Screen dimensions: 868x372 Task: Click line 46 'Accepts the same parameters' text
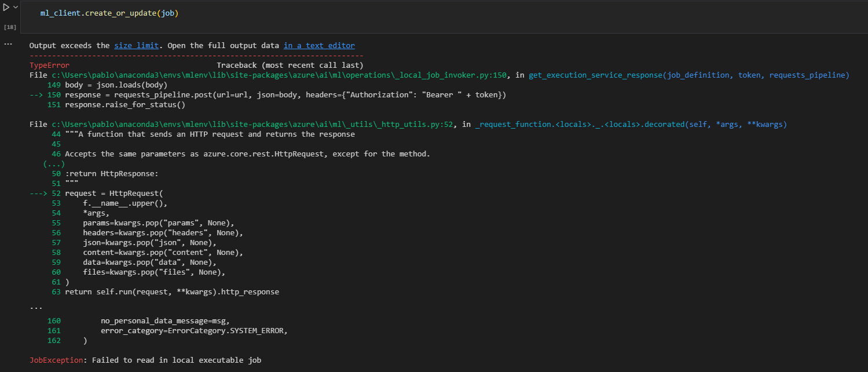point(247,154)
